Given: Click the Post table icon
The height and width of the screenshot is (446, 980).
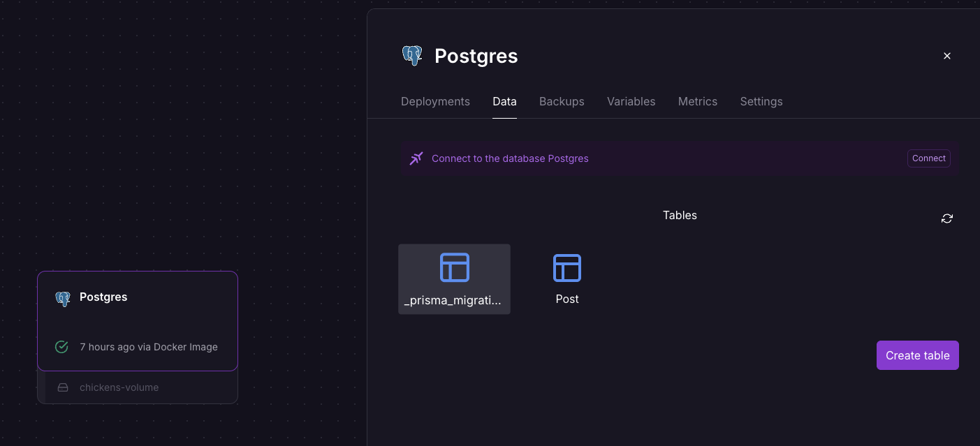Looking at the screenshot, I should 567,267.
